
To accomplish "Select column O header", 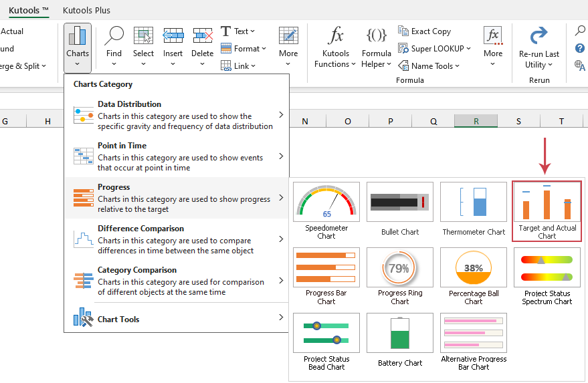I will click(x=348, y=121).
